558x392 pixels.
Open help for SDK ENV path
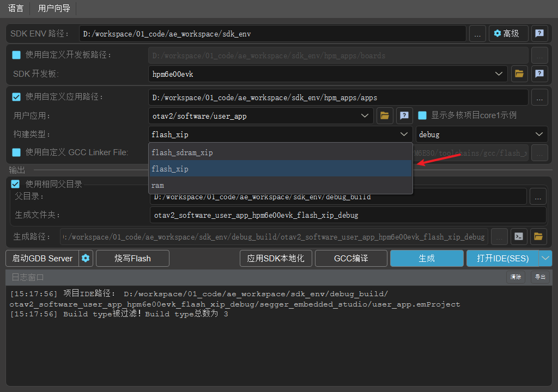coord(539,34)
